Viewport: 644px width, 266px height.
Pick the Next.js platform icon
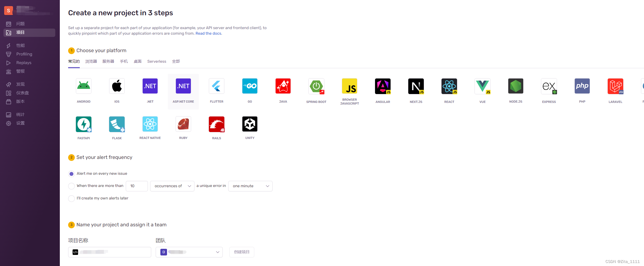coord(416,86)
